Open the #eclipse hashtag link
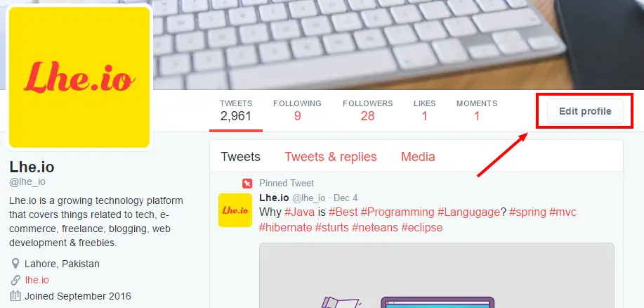644x308 pixels. pyautogui.click(x=422, y=227)
